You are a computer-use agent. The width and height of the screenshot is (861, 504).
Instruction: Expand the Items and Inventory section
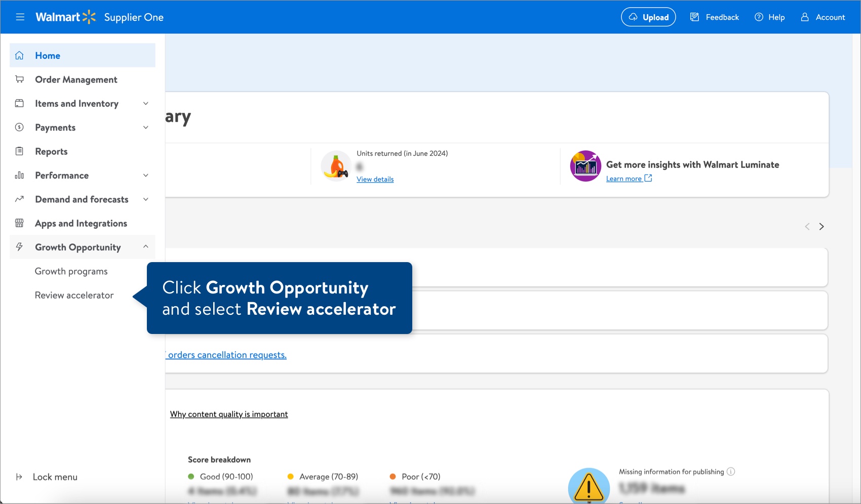pyautogui.click(x=146, y=103)
